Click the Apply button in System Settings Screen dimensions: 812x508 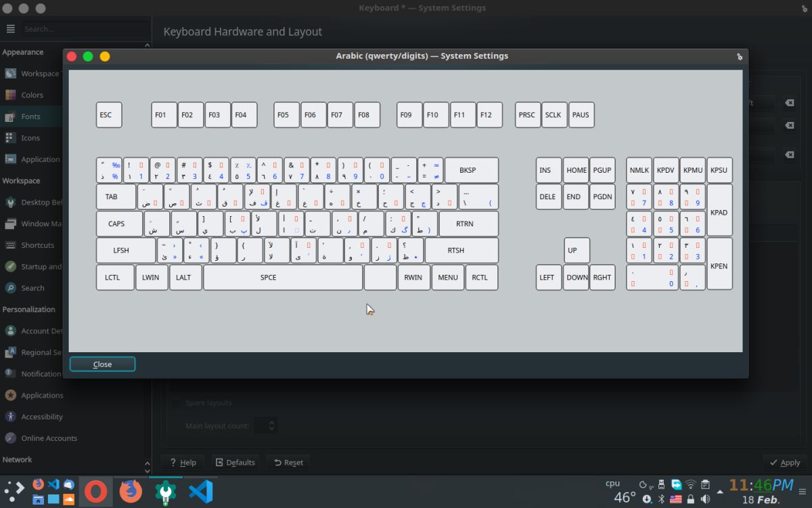(784, 463)
